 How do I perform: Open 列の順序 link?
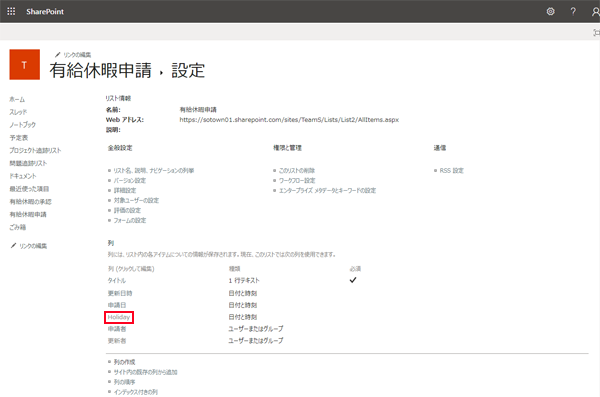(124, 382)
